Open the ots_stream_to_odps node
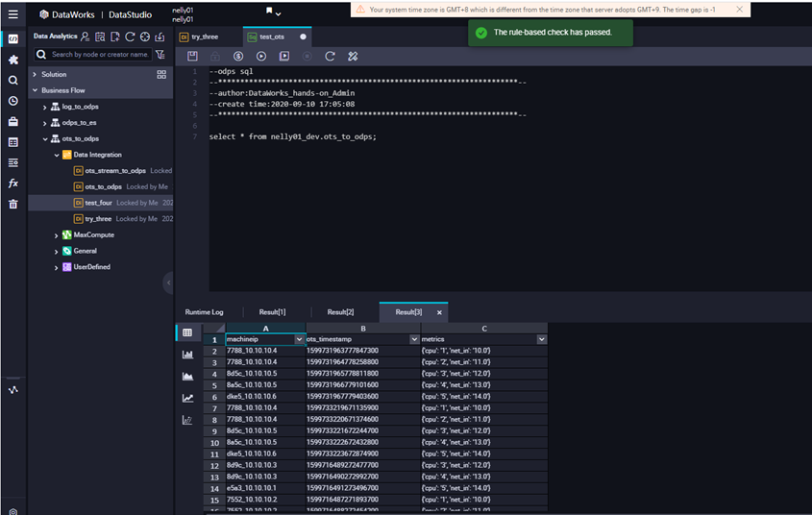The height and width of the screenshot is (515, 812). (115, 171)
